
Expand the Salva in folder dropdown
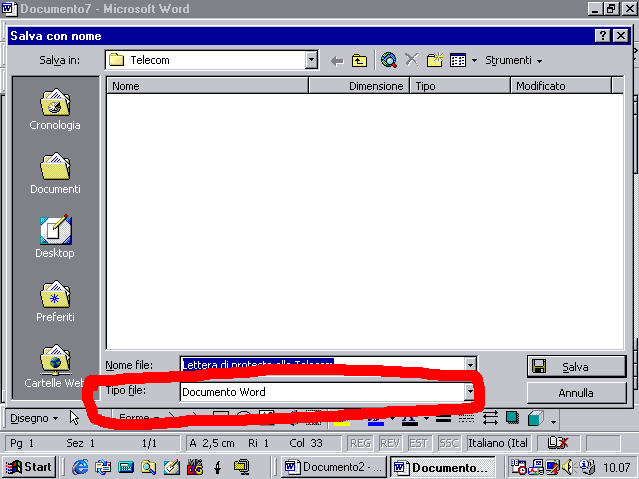(311, 60)
